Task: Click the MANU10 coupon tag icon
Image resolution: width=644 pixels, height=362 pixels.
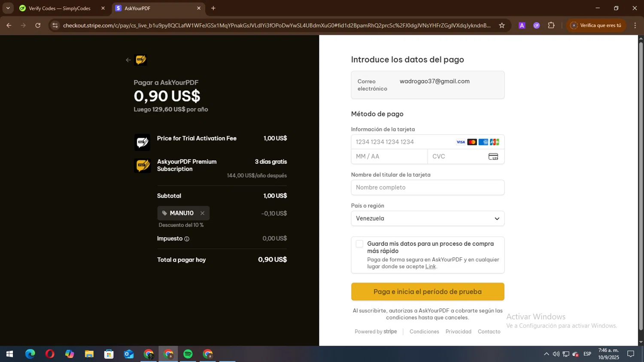Action: pyautogui.click(x=164, y=213)
